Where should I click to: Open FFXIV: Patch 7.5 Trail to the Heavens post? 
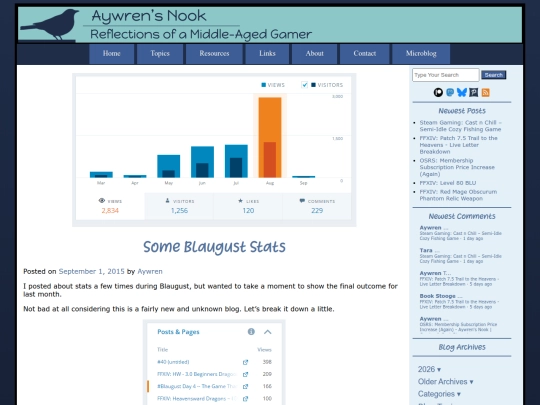point(458,145)
